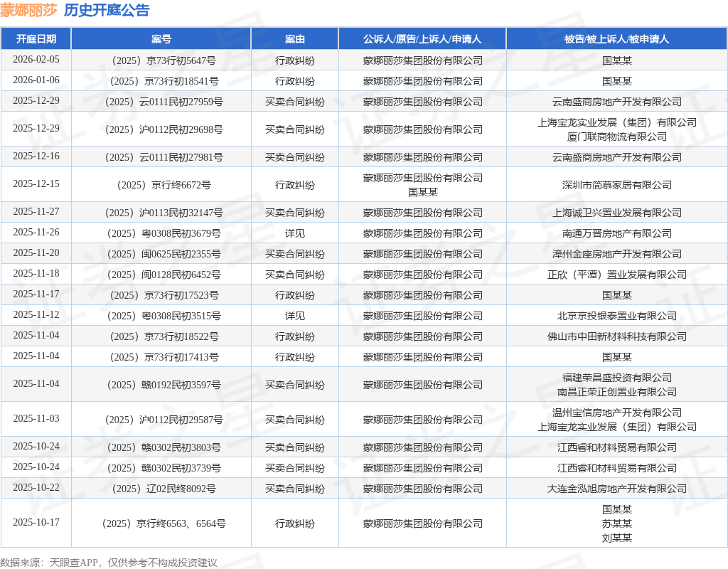Screen dimensions: 728x569
Task: Select the date 2026-02-05
Action: (36, 60)
